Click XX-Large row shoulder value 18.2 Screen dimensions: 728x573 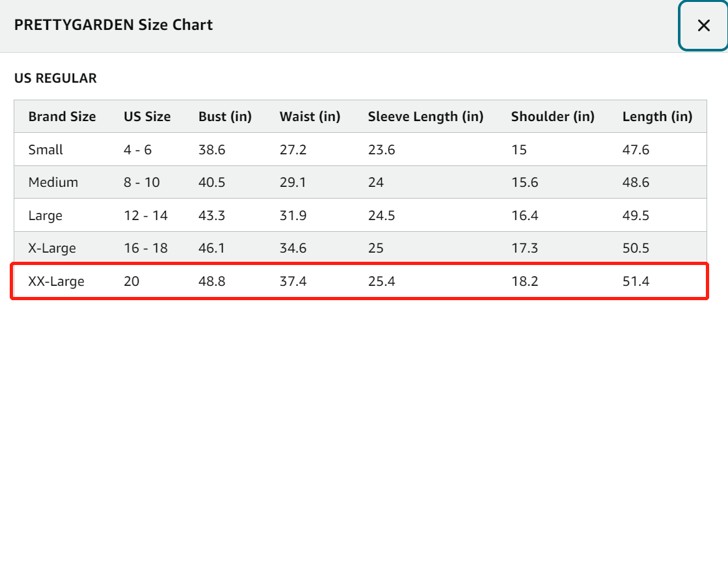pyautogui.click(x=525, y=282)
